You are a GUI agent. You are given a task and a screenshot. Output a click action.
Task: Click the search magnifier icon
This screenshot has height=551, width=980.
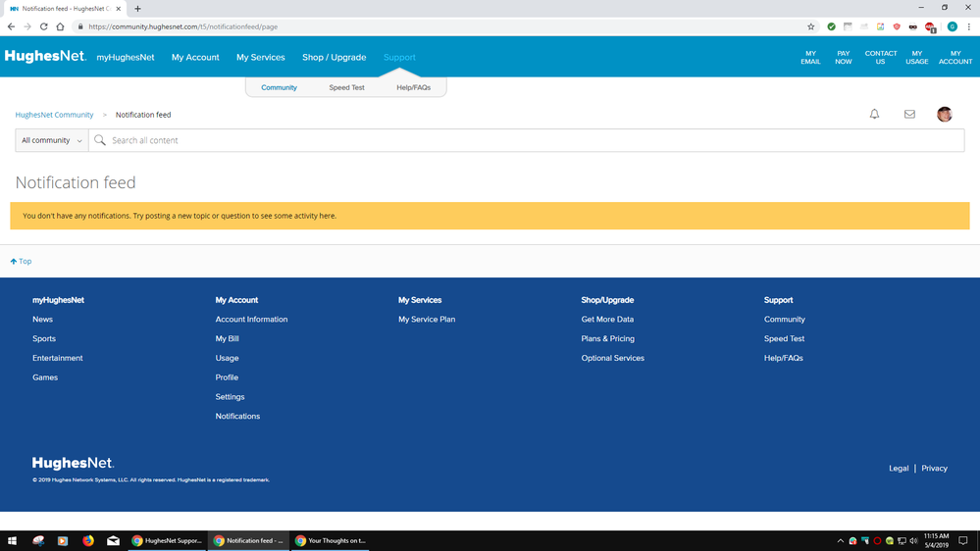coord(100,140)
